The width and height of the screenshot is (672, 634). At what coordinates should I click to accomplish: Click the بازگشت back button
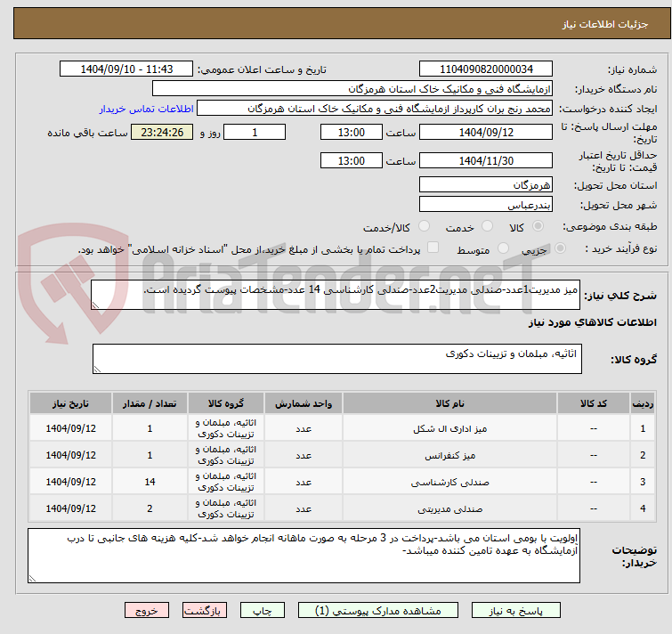click(x=206, y=611)
